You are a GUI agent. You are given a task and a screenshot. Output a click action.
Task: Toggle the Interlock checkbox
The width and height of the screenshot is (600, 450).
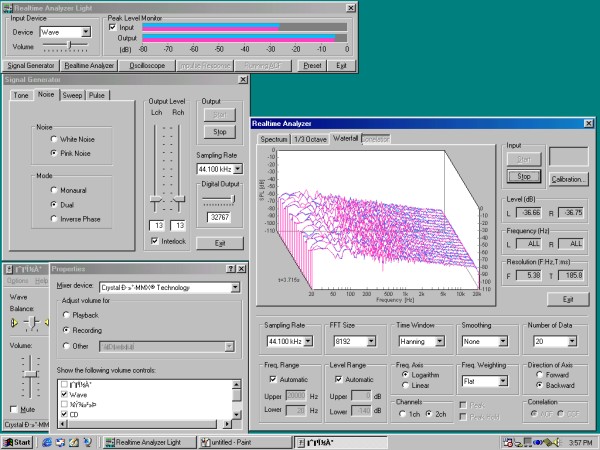[155, 241]
